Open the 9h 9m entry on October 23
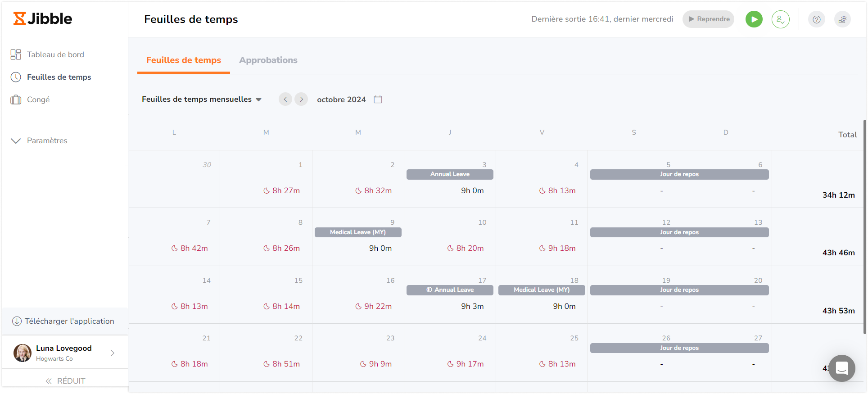Viewport: 868px width, 394px height. [376, 364]
